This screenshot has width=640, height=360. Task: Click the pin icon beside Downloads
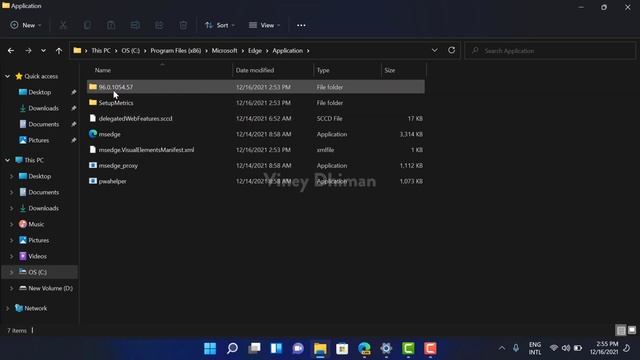click(x=73, y=108)
